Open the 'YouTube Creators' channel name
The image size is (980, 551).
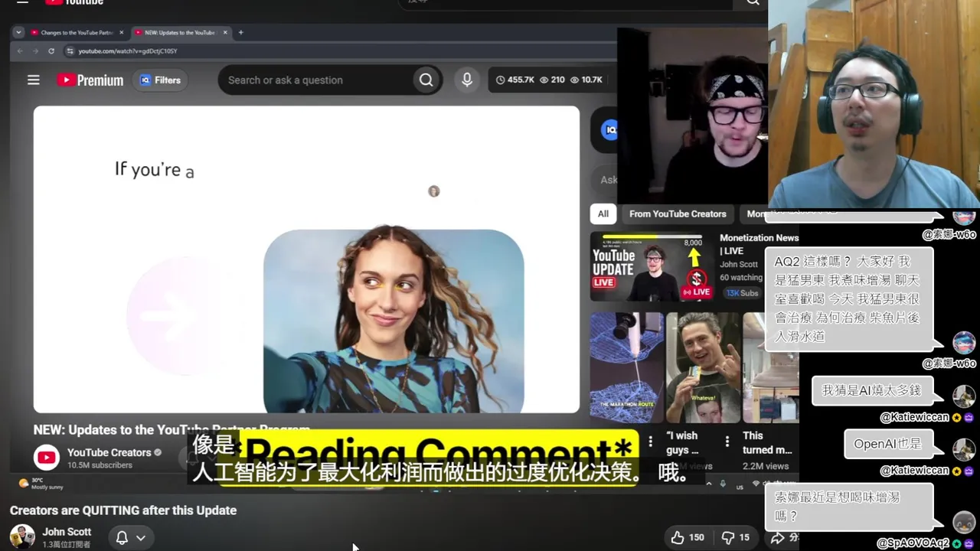[109, 452]
